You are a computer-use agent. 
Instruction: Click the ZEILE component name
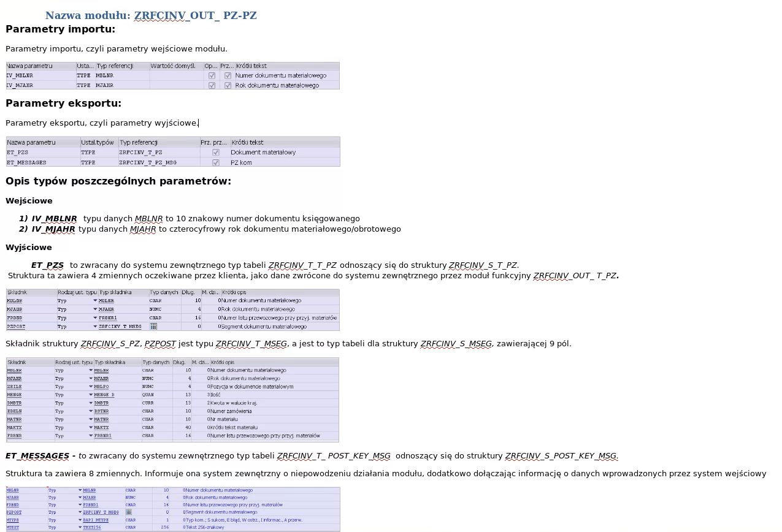click(x=14, y=387)
